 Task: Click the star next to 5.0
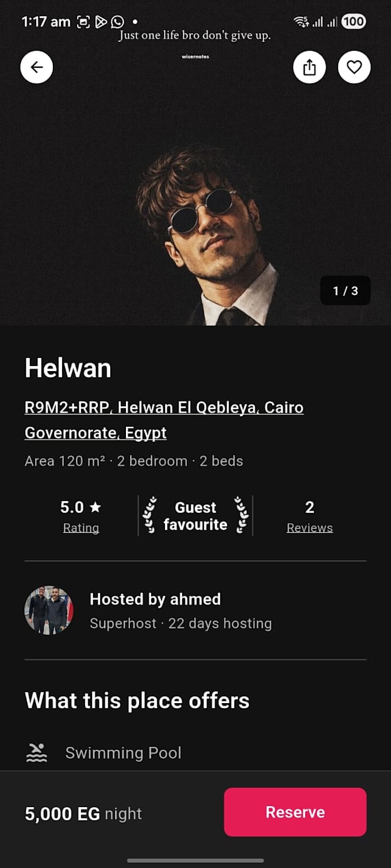[95, 507]
